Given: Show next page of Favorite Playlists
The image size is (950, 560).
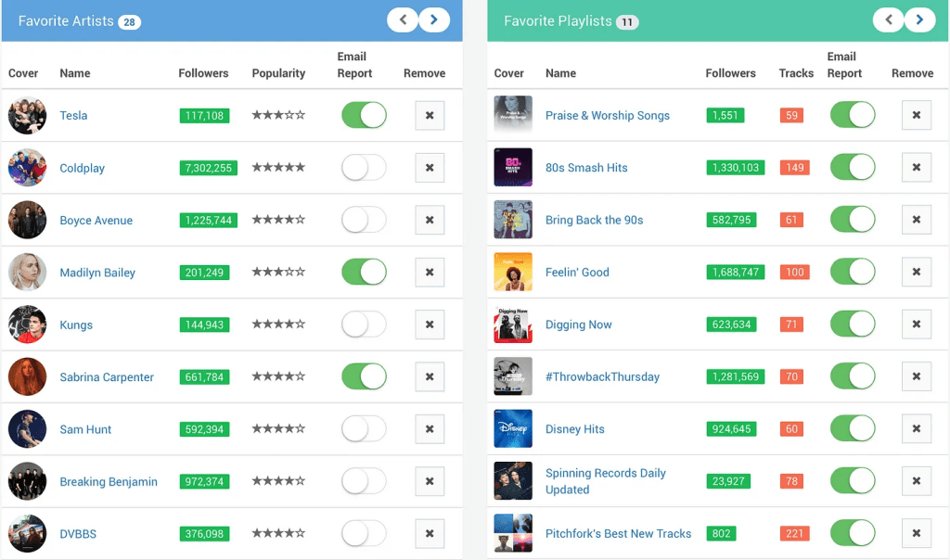Looking at the screenshot, I should 919,19.
